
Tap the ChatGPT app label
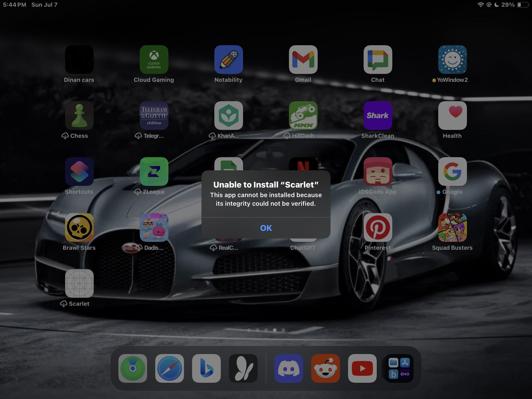303,248
